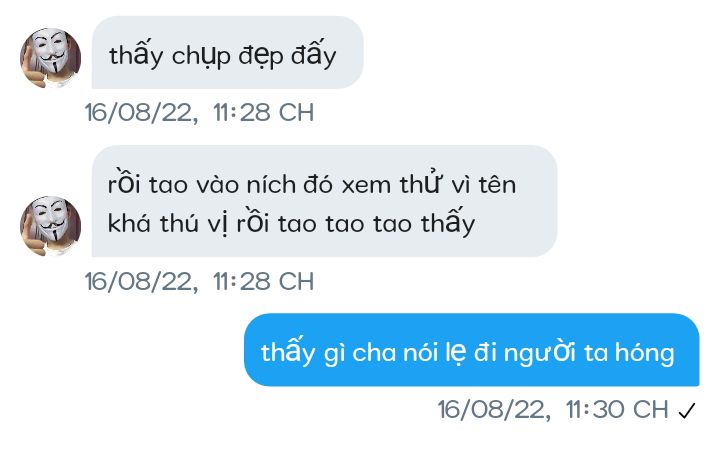The height and width of the screenshot is (460, 720).
Task: Open the mask avatar beside the second message
Action: (51, 226)
